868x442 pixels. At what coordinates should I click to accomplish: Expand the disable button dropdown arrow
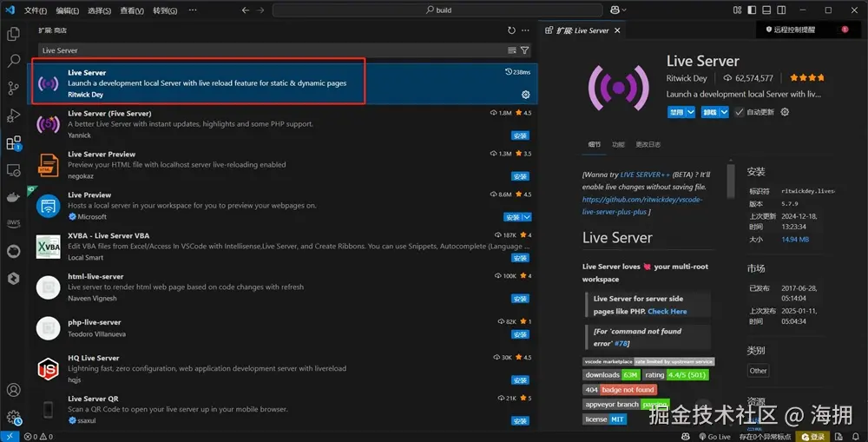[691, 112]
